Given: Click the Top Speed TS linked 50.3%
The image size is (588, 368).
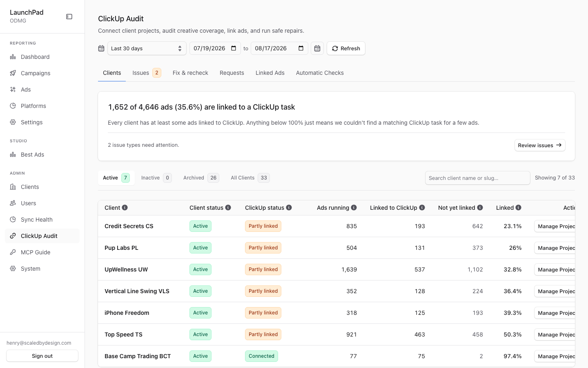Looking at the screenshot, I should [512, 334].
